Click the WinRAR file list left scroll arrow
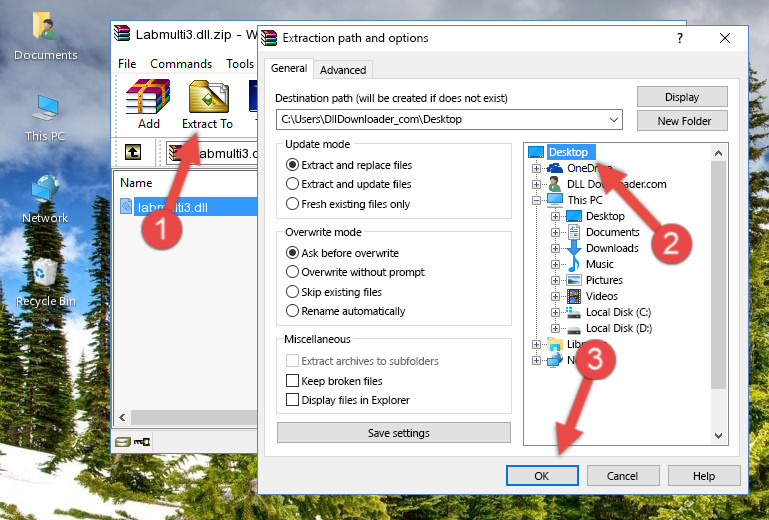This screenshot has height=520, width=769. click(x=123, y=417)
